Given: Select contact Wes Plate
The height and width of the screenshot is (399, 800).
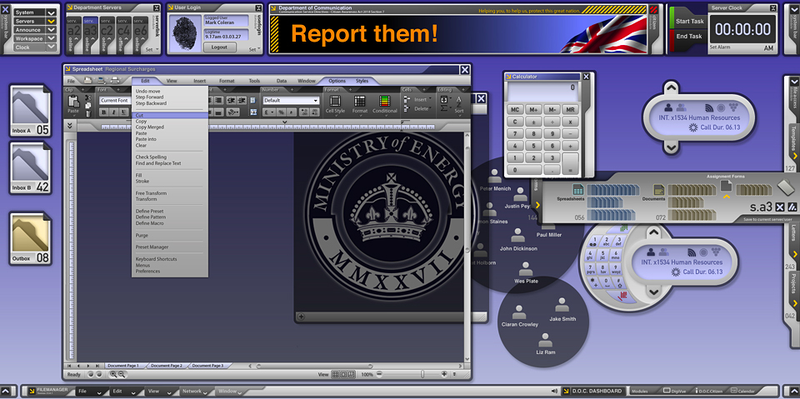Looking at the screenshot, I should pos(526,273).
